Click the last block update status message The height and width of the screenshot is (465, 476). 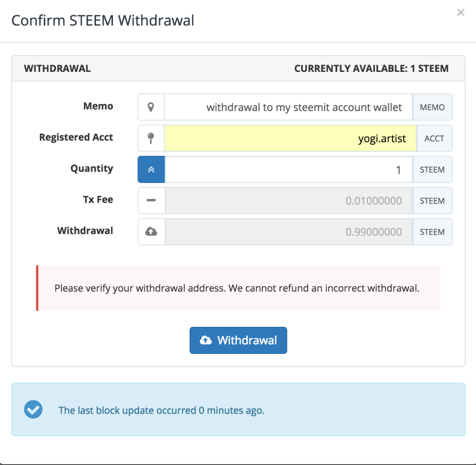pos(162,410)
